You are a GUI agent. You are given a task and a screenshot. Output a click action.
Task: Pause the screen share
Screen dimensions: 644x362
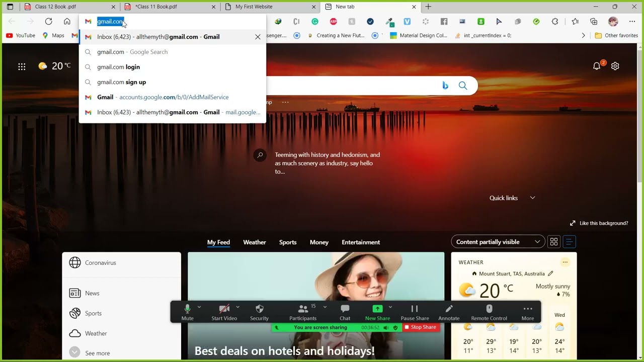415,312
